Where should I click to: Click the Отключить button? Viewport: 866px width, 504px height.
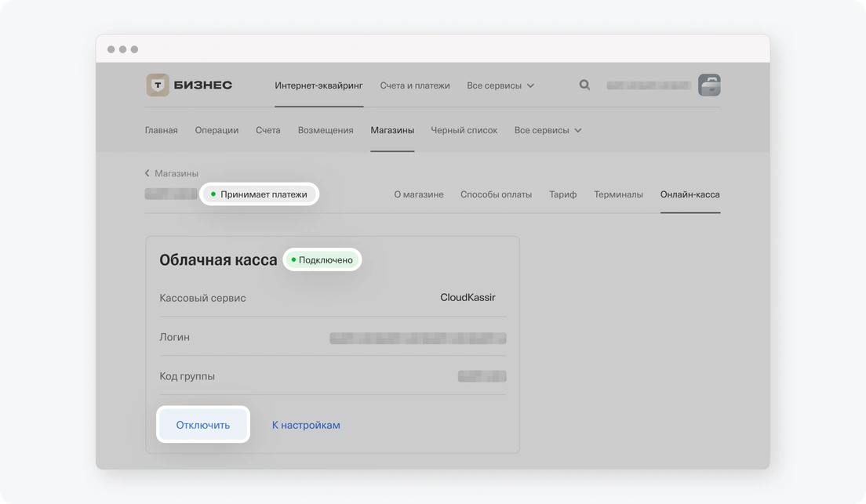click(202, 424)
